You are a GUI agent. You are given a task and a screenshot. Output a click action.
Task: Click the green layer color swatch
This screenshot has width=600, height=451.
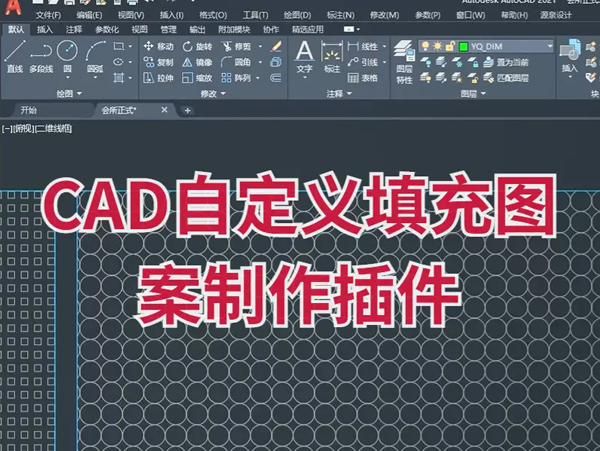[463, 47]
